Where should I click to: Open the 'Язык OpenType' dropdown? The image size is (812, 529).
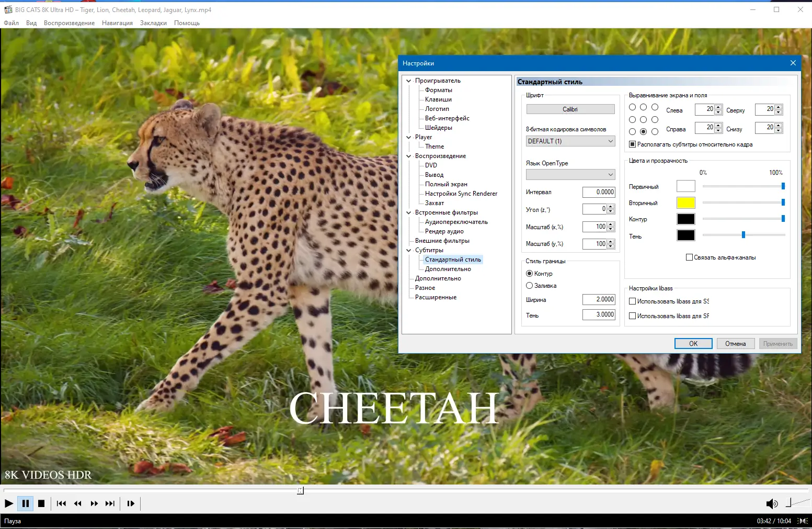(570, 174)
